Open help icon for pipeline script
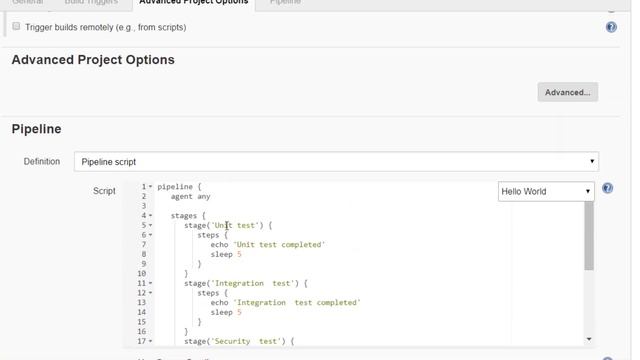Image resolution: width=640 pixels, height=360 pixels. 607,188
